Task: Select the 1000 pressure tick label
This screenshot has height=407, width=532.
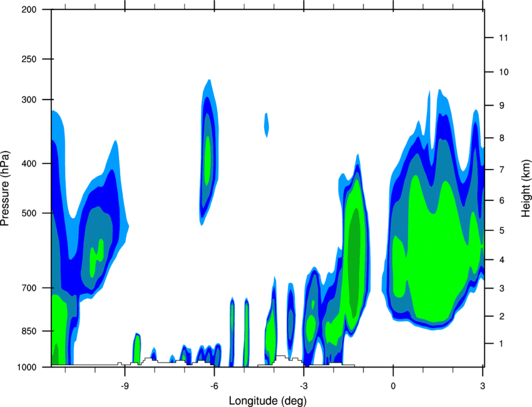Action: 27,368
